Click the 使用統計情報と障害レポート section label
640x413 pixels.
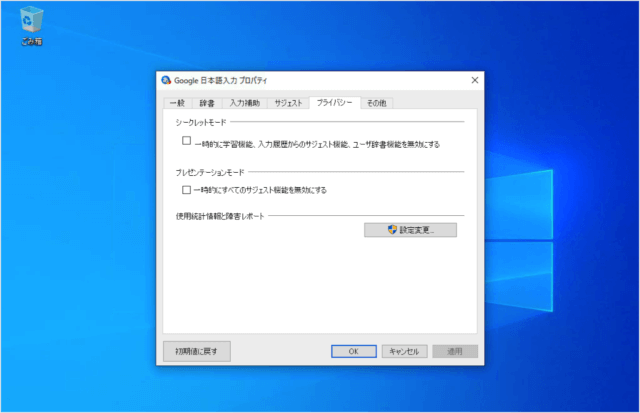(220, 216)
